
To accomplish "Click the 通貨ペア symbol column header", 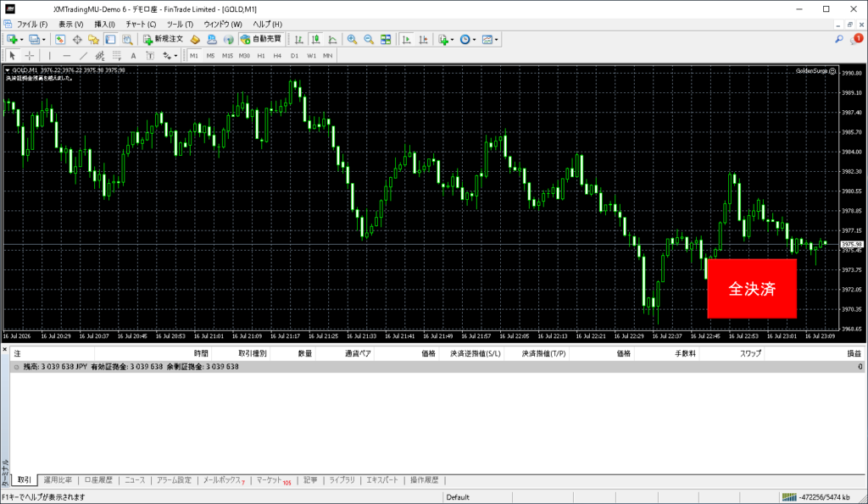I will coord(359,353).
